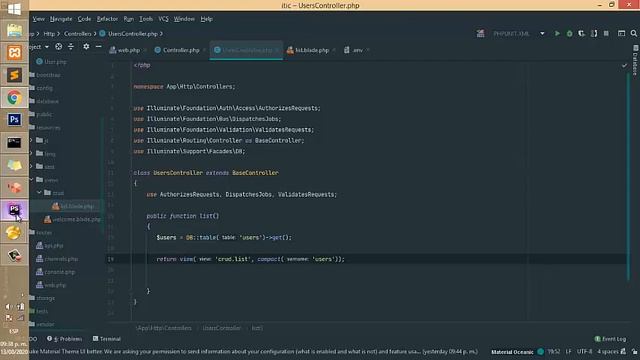Image resolution: width=640 pixels, height=360 pixels.
Task: Click UTF-8 encoding in status bar
Action: 584,351
